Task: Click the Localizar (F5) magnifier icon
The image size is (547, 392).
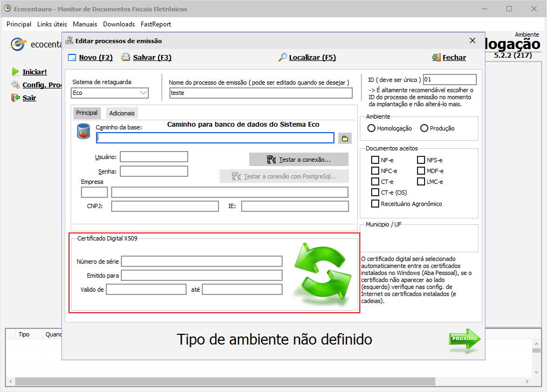Action: tap(282, 58)
